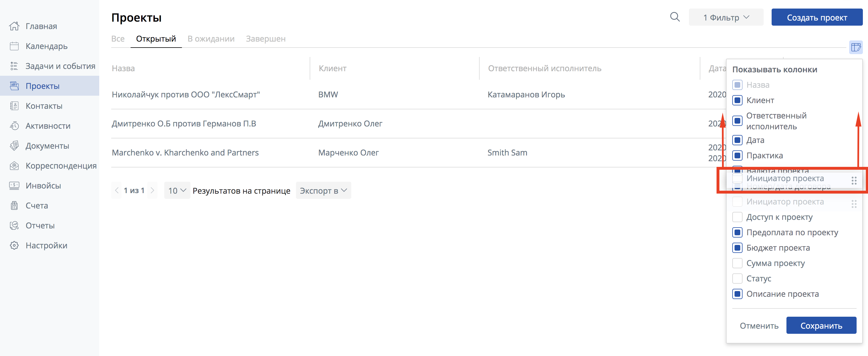The image size is (868, 356).
Task: Switch to the В ожидании tab
Action: 211,39
